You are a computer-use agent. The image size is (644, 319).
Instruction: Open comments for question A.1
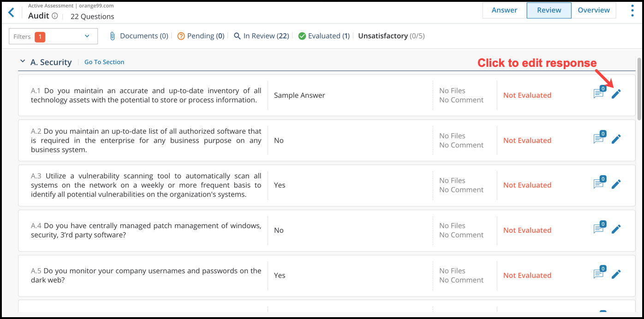[599, 93]
